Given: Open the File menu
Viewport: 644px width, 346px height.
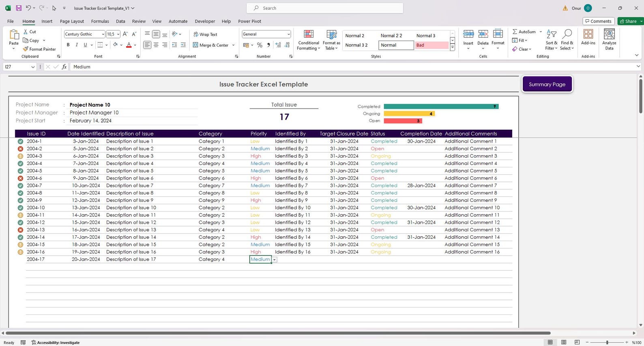Looking at the screenshot, I should click(x=11, y=21).
